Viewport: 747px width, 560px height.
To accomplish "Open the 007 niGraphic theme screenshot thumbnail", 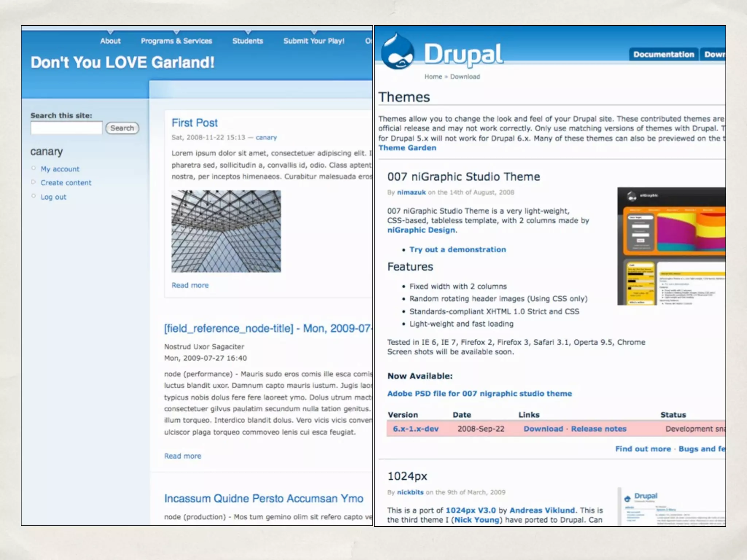I will coord(671,246).
